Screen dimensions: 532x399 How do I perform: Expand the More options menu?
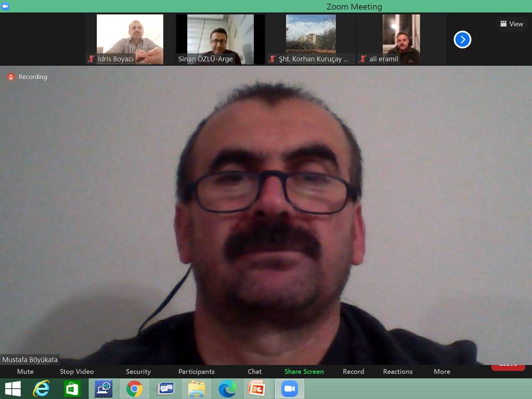click(x=442, y=371)
